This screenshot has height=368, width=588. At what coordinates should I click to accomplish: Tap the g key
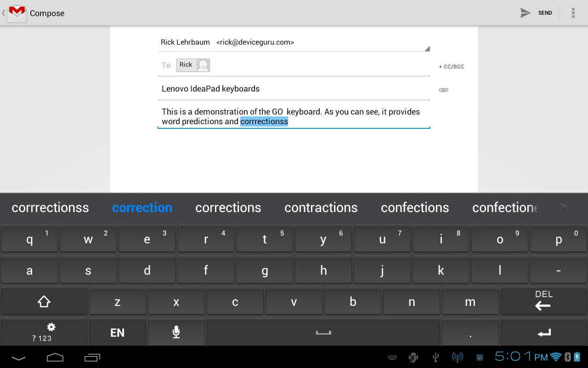[265, 270]
